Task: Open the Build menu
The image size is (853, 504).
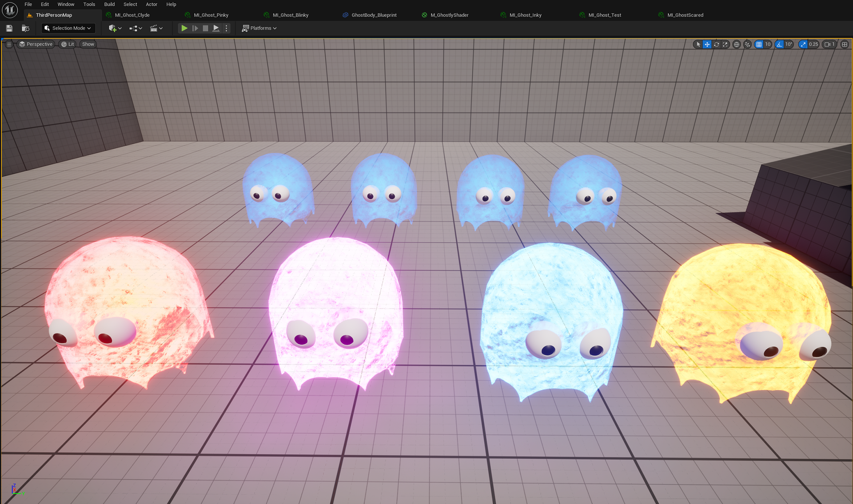Action: tap(109, 4)
